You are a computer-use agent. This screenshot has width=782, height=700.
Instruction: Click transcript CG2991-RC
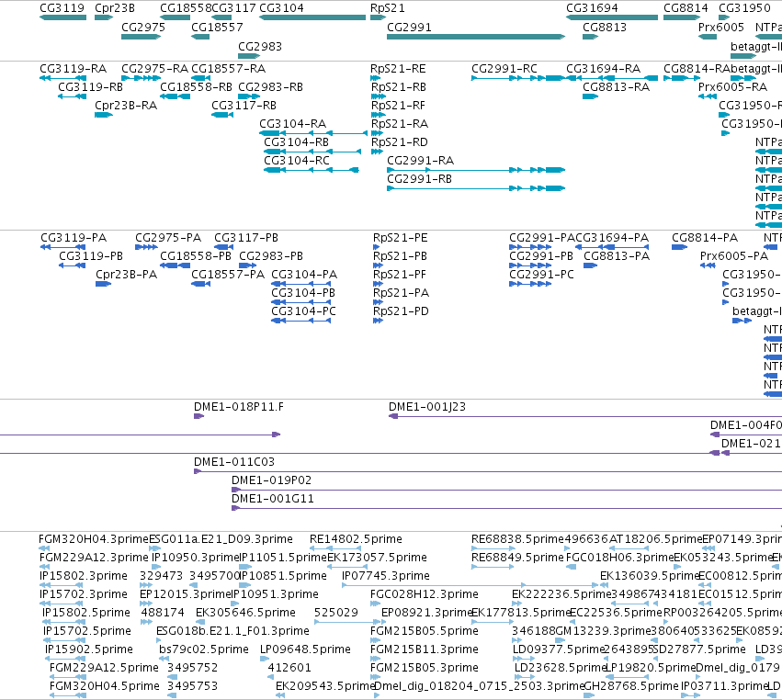click(x=518, y=78)
